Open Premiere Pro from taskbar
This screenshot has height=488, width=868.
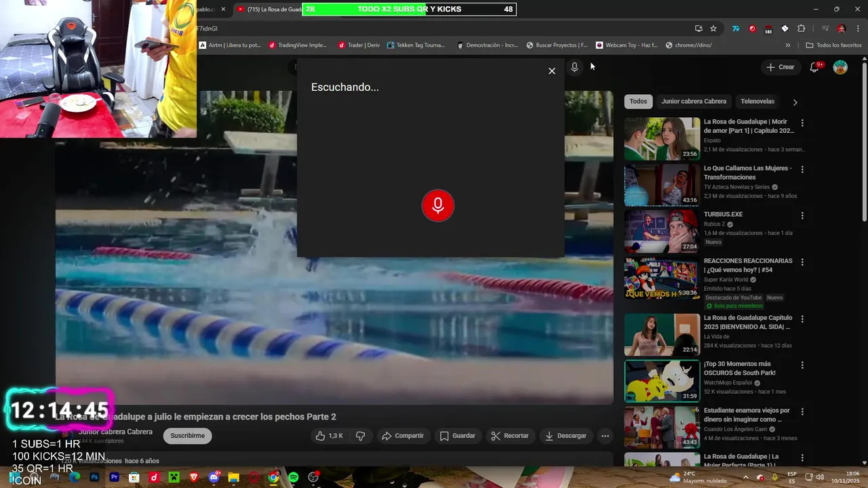115,477
